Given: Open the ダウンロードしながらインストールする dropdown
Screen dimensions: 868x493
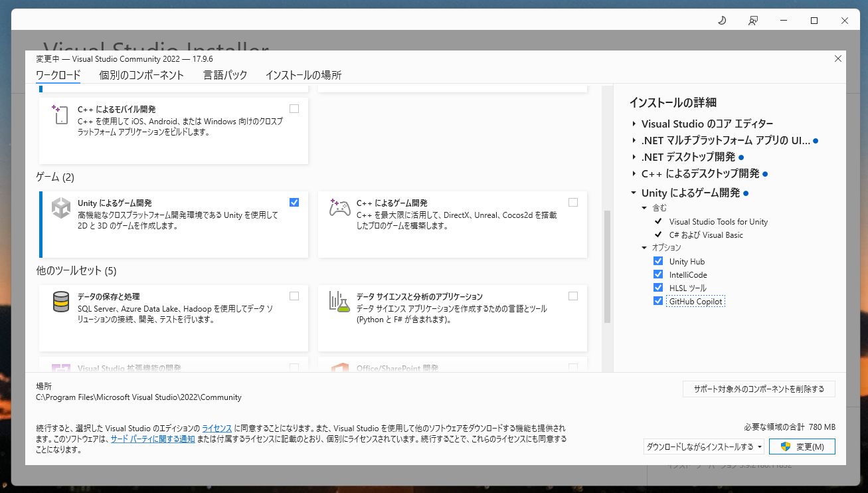Looking at the screenshot, I should click(x=704, y=446).
